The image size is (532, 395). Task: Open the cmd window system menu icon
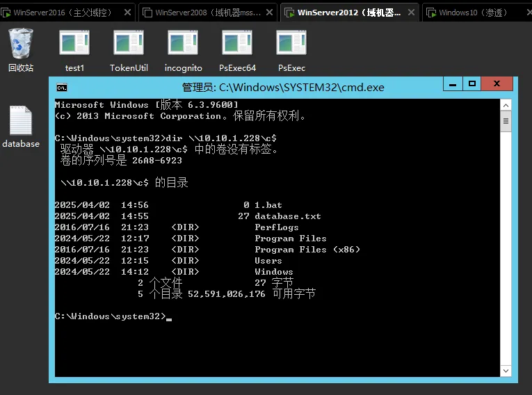click(62, 88)
